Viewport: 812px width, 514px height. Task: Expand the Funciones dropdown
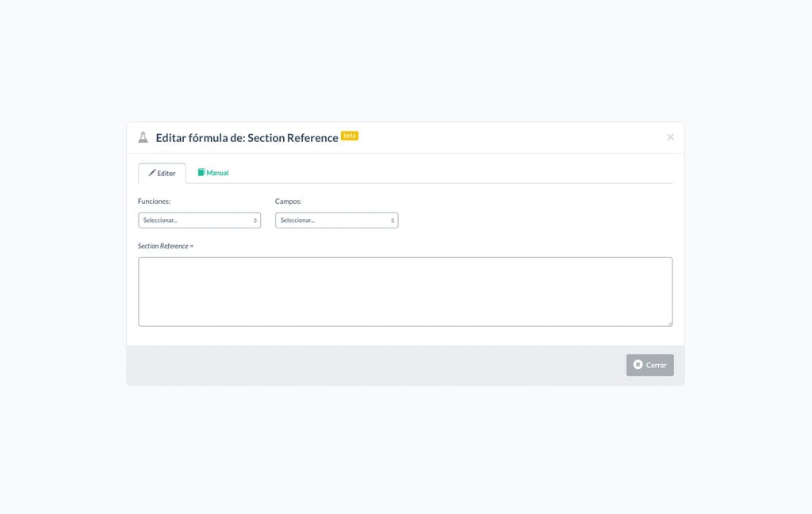tap(199, 221)
